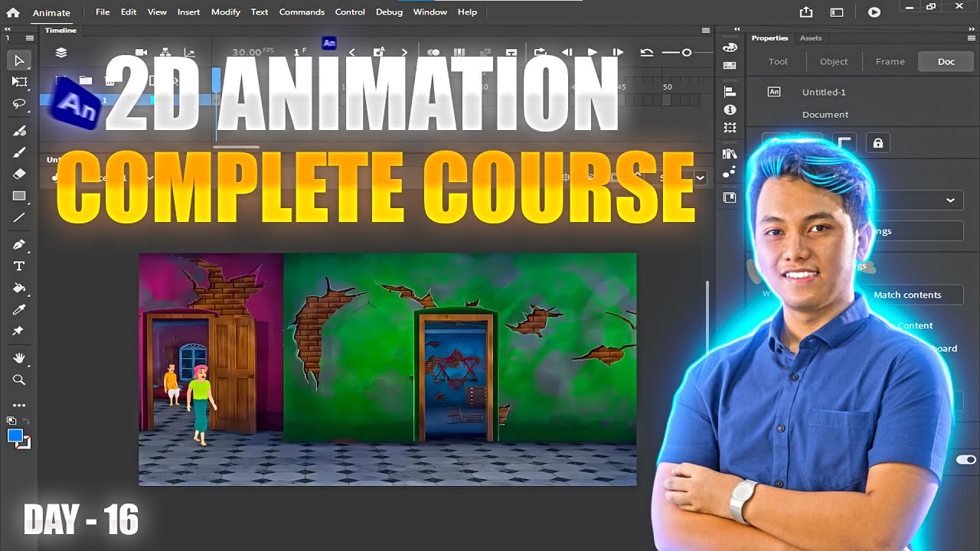The height and width of the screenshot is (551, 980).
Task: Play the timeline animation
Action: pyautogui.click(x=592, y=53)
